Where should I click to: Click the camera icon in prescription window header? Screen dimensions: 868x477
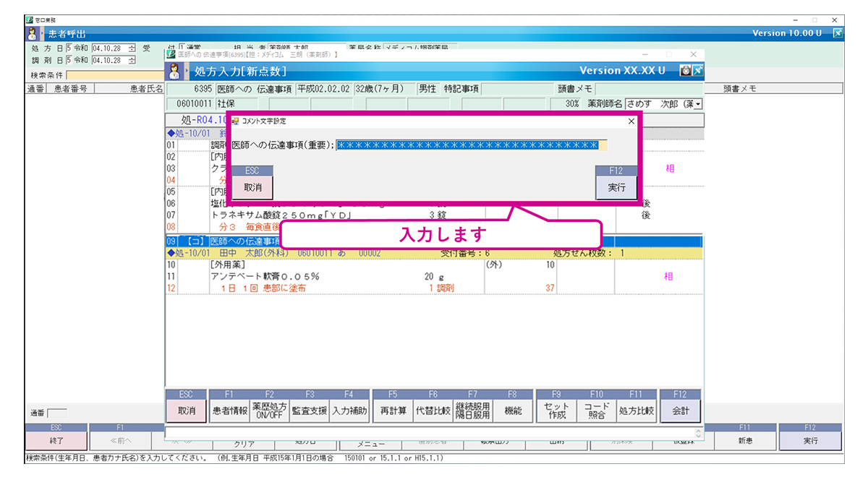[x=684, y=71]
